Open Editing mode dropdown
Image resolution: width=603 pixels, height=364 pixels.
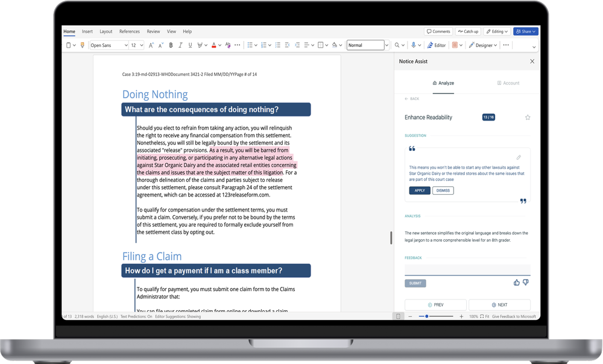coord(497,31)
